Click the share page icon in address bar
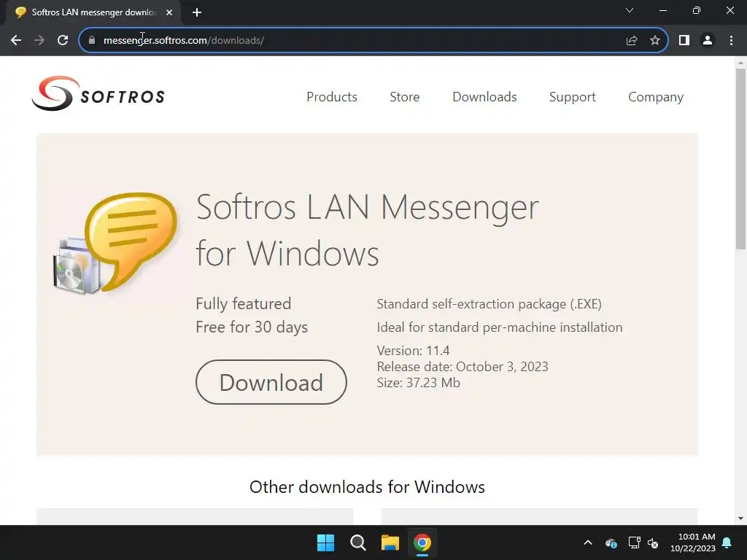The height and width of the screenshot is (560, 747). pos(631,41)
